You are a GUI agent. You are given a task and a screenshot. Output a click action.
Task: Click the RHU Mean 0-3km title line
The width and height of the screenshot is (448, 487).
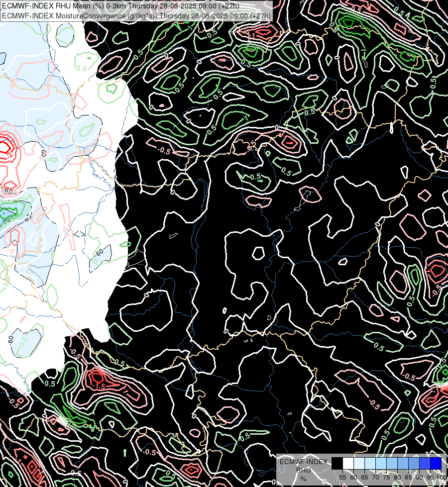[120, 6]
